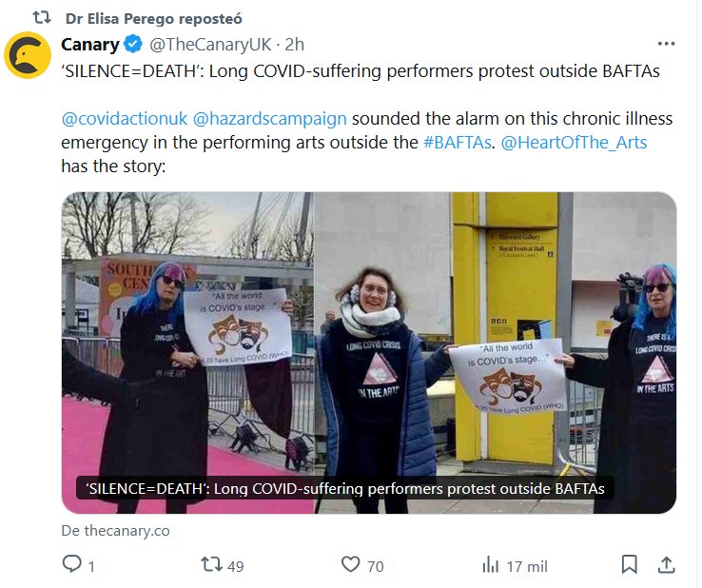This screenshot has width=702, height=588.
Task: Open the @TheCanaryUK handle
Action: (210, 45)
